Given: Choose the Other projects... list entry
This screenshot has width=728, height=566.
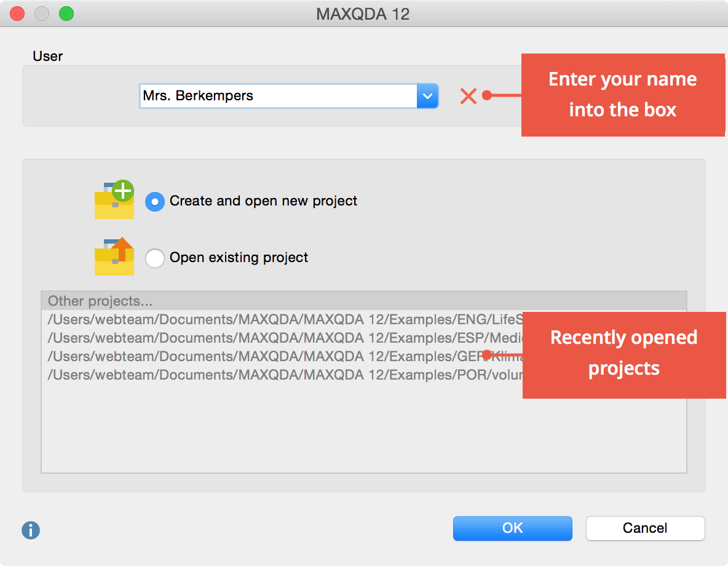Looking at the screenshot, I should click(100, 301).
